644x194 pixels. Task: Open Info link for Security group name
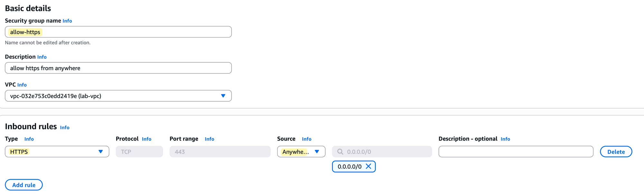pos(67,21)
